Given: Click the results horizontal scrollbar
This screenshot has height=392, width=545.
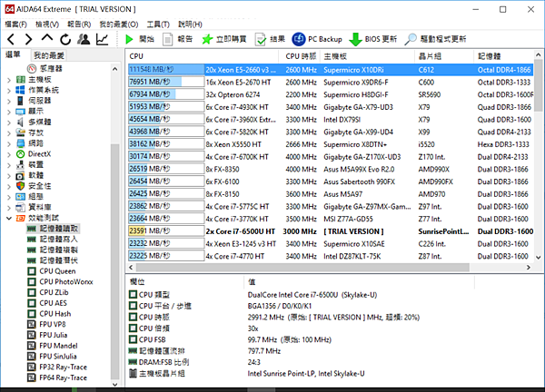Looking at the screenshot, I should [x=302, y=268].
